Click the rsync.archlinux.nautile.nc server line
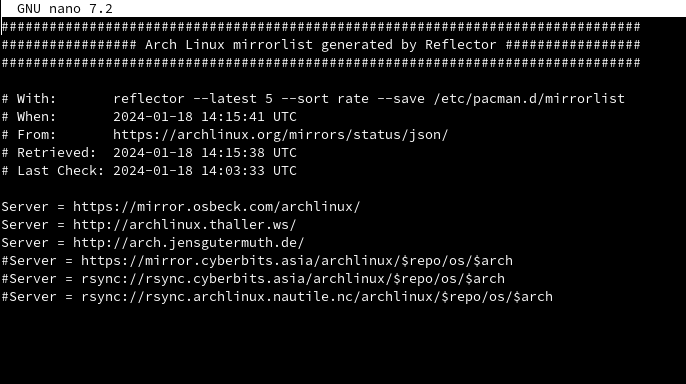 pos(277,297)
